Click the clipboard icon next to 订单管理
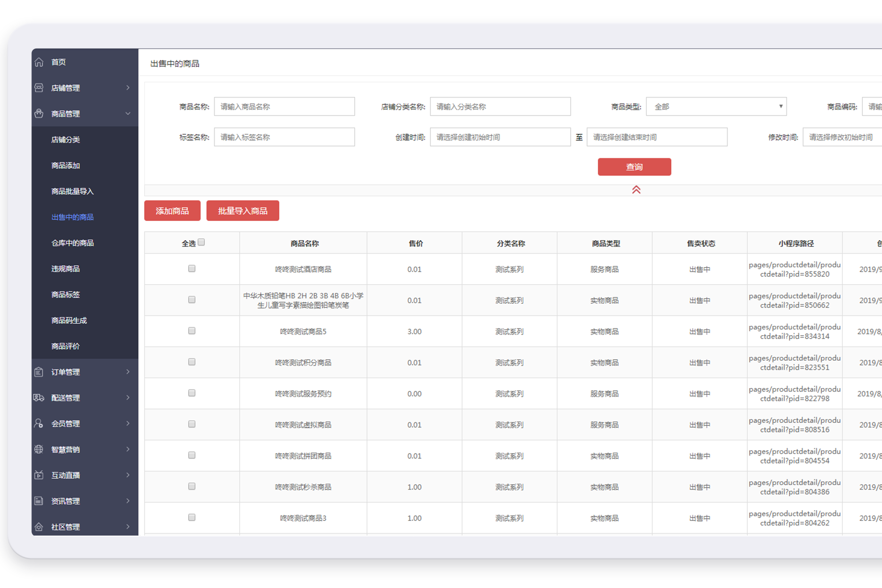The image size is (882, 588). 39,372
